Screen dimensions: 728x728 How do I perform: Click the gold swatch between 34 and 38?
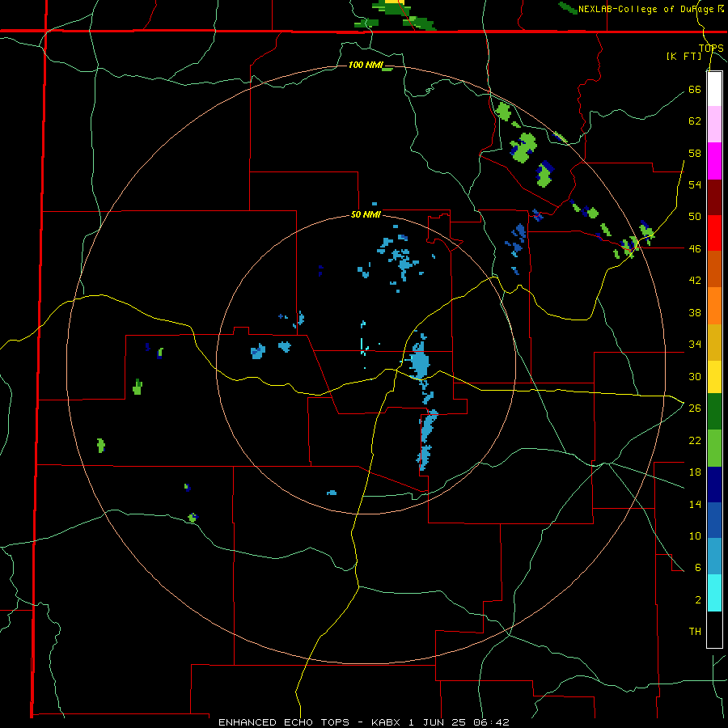point(714,342)
